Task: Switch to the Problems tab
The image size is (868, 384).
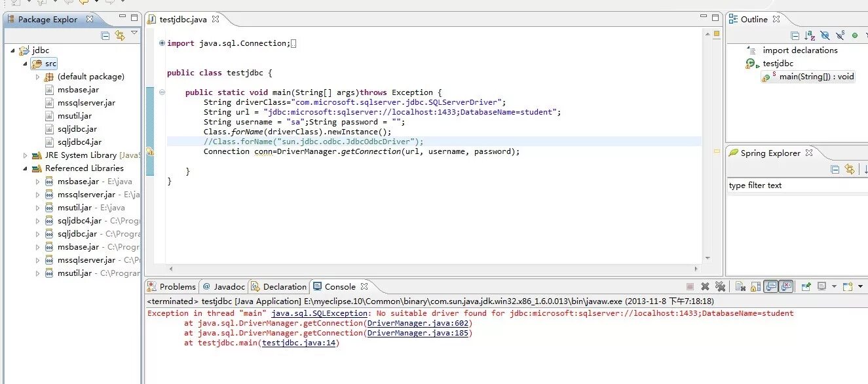Action: 172,286
